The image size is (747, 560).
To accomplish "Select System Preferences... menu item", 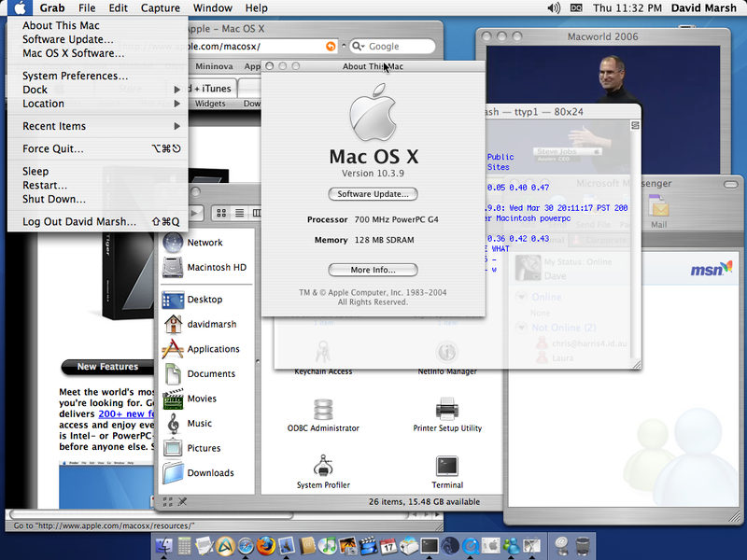I will click(x=98, y=76).
